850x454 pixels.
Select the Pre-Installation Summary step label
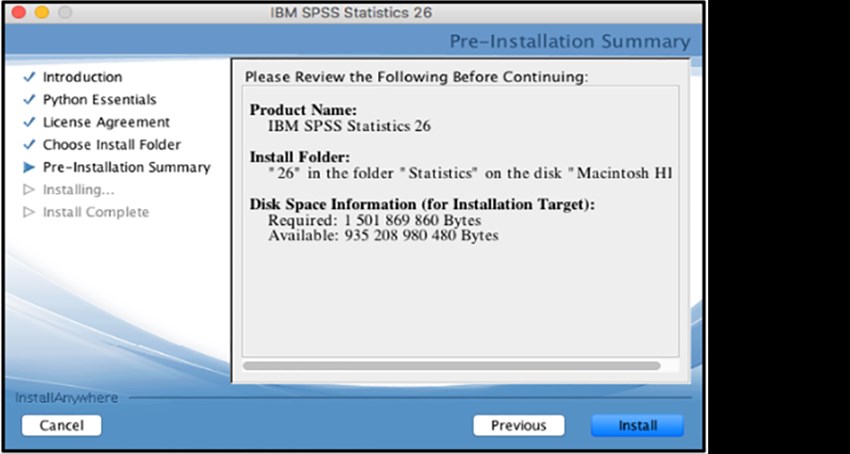tap(126, 168)
